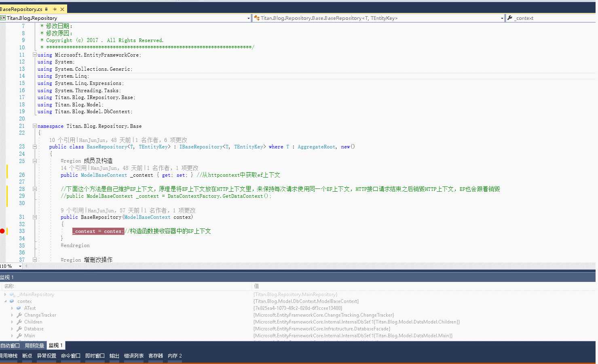Click the 监视 1 panel title bar
This screenshot has width=598, height=364.
click(x=298, y=277)
